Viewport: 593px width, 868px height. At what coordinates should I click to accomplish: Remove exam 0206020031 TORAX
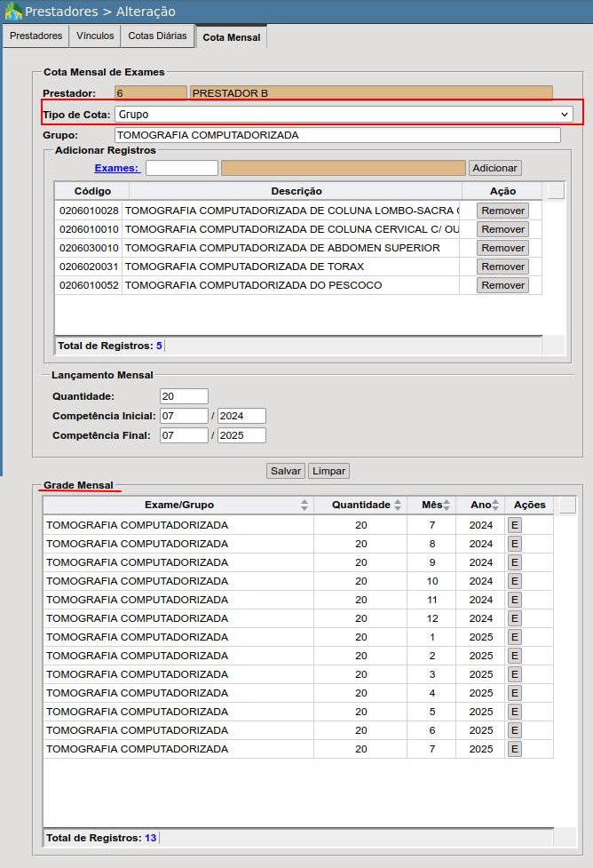(x=502, y=267)
